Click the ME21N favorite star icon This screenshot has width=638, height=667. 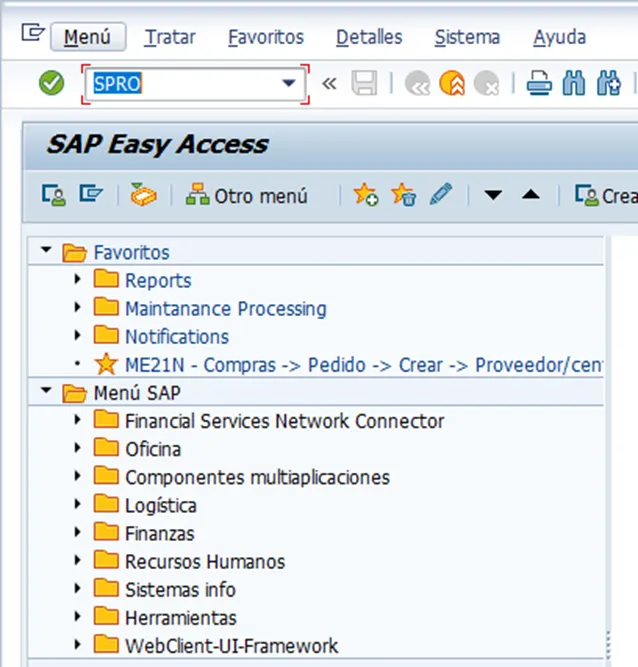[106, 364]
